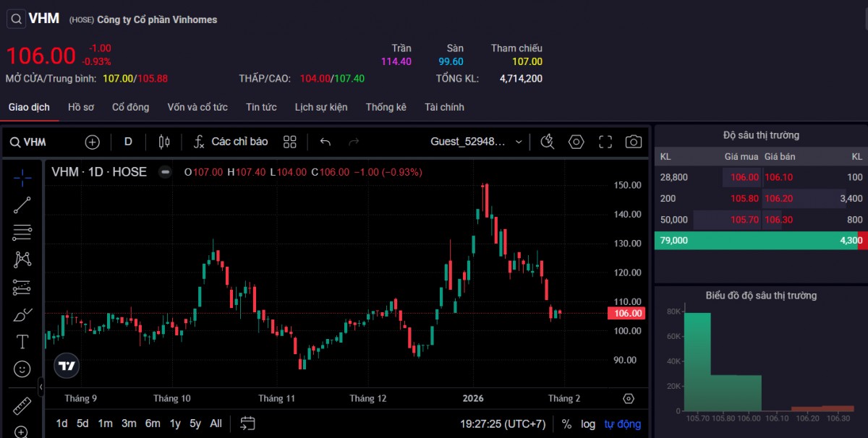Toggle the 'tự động' auto scale
Image resolution: width=868 pixels, height=438 pixels.
(x=623, y=424)
